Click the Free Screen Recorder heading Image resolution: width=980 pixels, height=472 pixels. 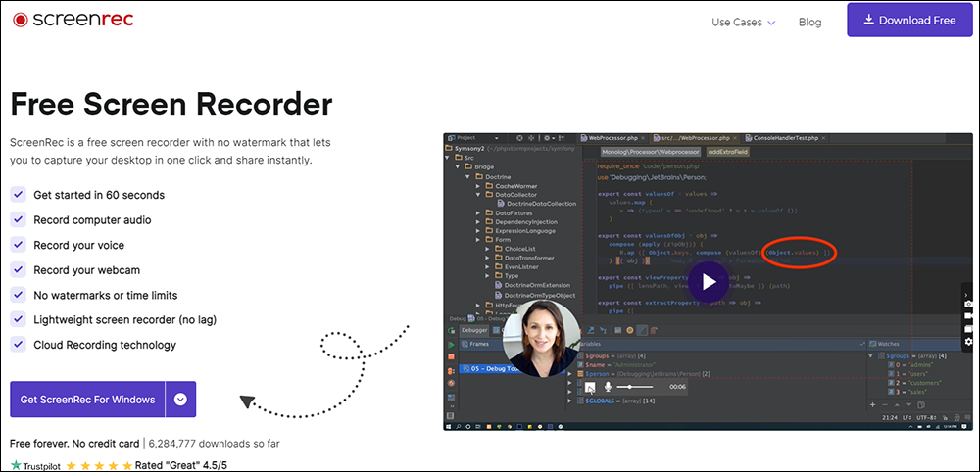tap(171, 104)
